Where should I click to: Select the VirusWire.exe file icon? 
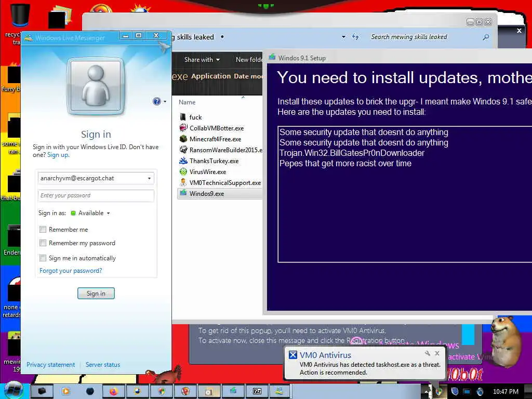coord(183,171)
